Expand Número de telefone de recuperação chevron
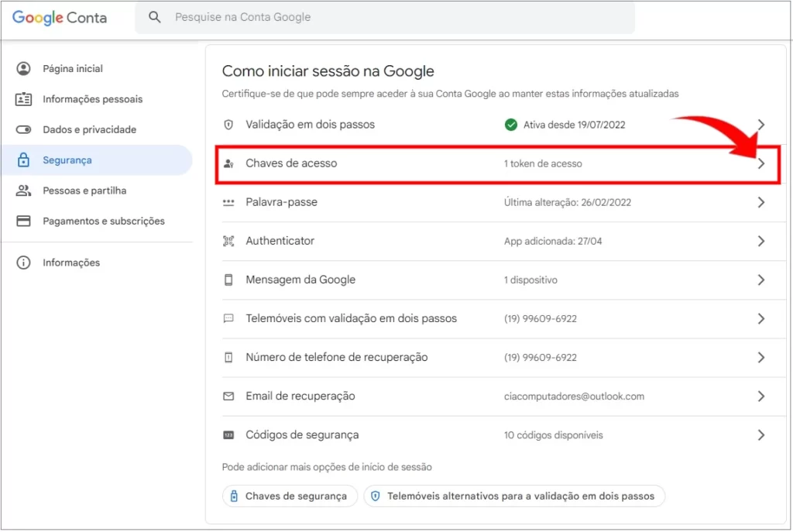Screen dimensions: 793x532 point(761,358)
